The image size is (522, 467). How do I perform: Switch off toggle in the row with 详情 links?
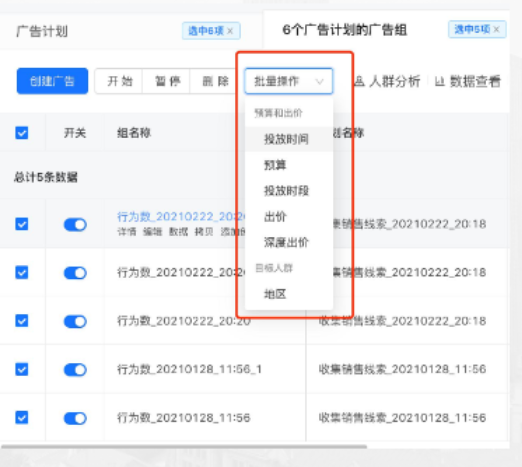click(x=75, y=224)
